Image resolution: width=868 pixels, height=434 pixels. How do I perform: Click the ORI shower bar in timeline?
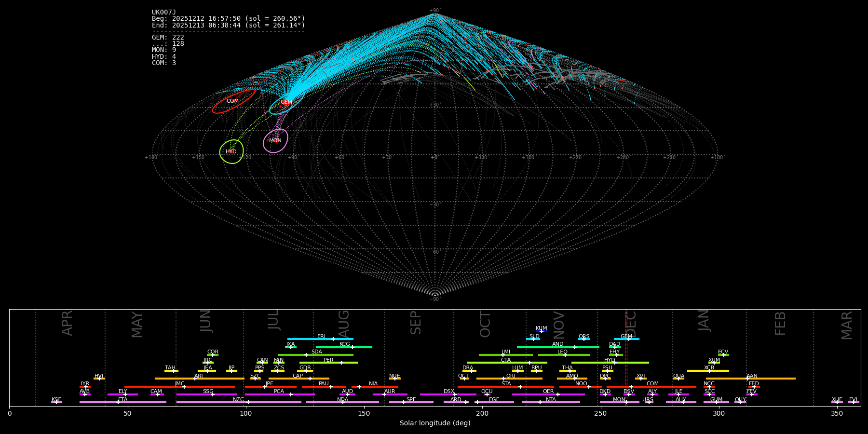[510, 379]
